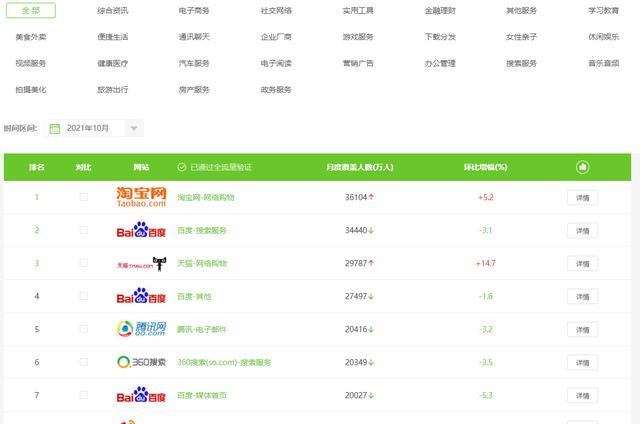Viewport: 640px width, 424px height.
Task: Open 详情 for the 淘宝网 row
Action: 582,198
